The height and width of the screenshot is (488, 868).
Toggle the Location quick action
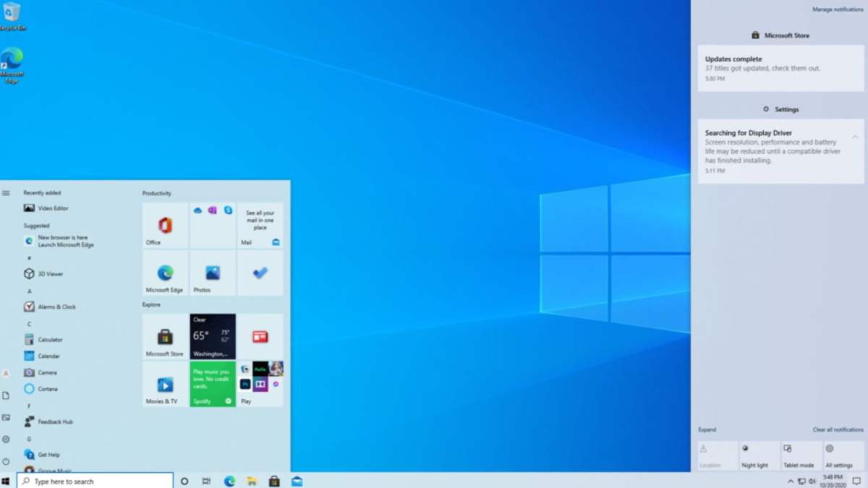pyautogui.click(x=716, y=454)
